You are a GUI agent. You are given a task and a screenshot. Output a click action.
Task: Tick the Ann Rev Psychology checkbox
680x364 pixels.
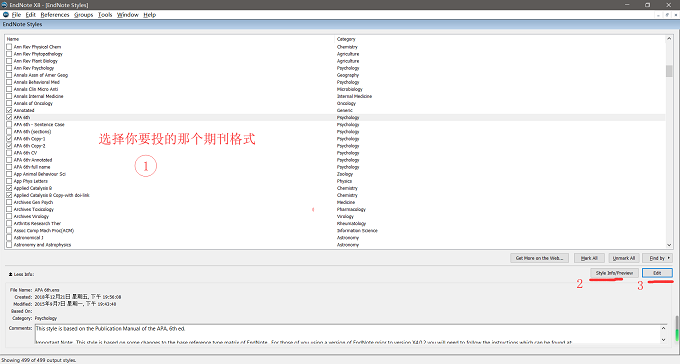pyautogui.click(x=9, y=68)
